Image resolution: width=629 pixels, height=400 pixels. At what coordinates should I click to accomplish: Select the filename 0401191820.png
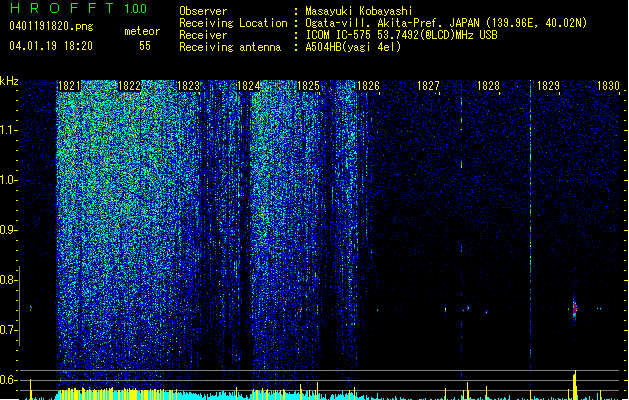[51, 26]
